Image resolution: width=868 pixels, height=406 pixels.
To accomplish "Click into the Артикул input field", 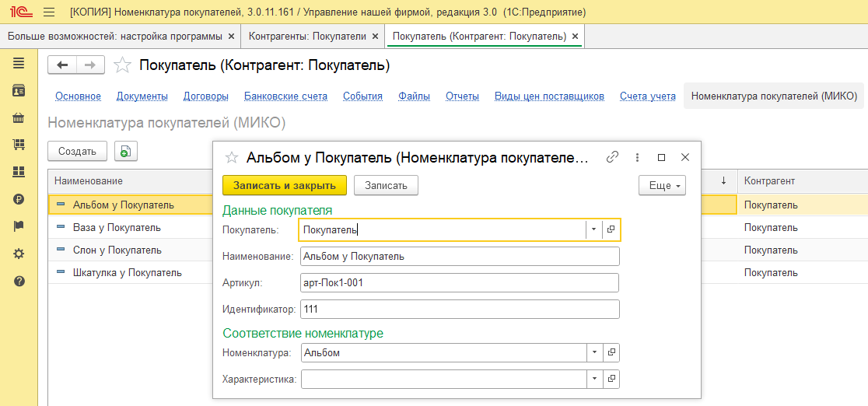I will click(460, 283).
